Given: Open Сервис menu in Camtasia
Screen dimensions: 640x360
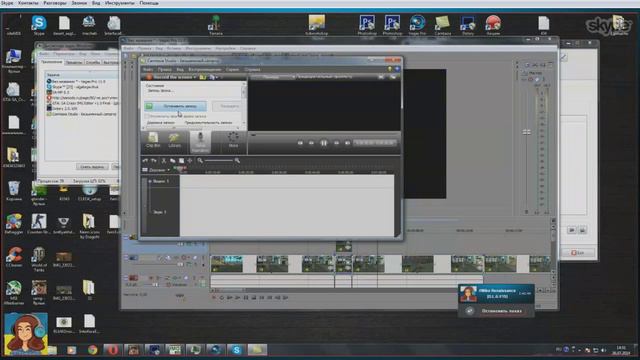Looking at the screenshot, I should (232, 69).
